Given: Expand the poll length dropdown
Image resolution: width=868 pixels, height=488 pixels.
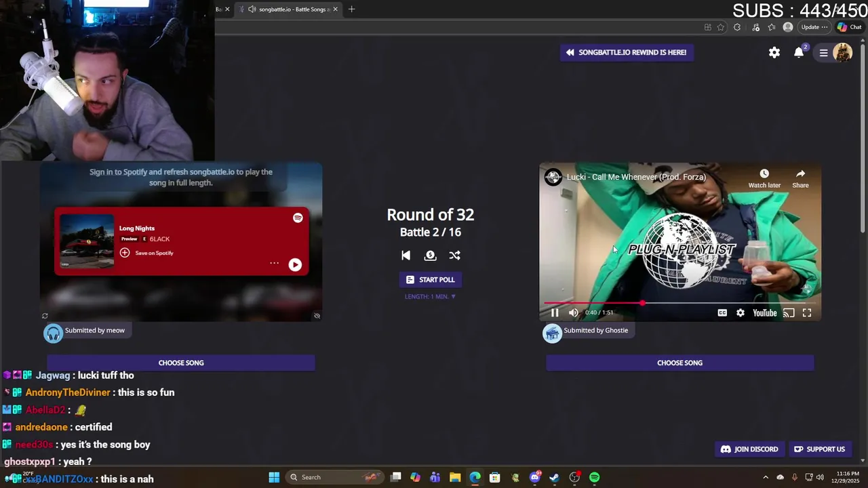Looking at the screenshot, I should coord(430,296).
